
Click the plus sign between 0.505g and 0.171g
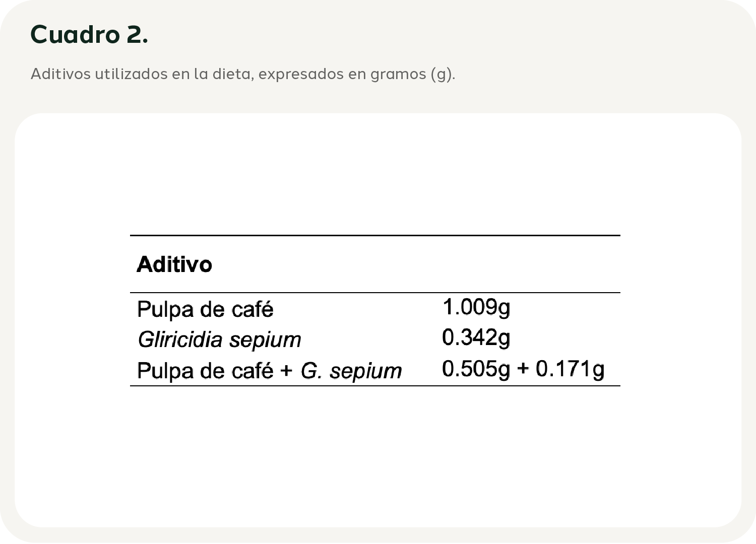[523, 369]
